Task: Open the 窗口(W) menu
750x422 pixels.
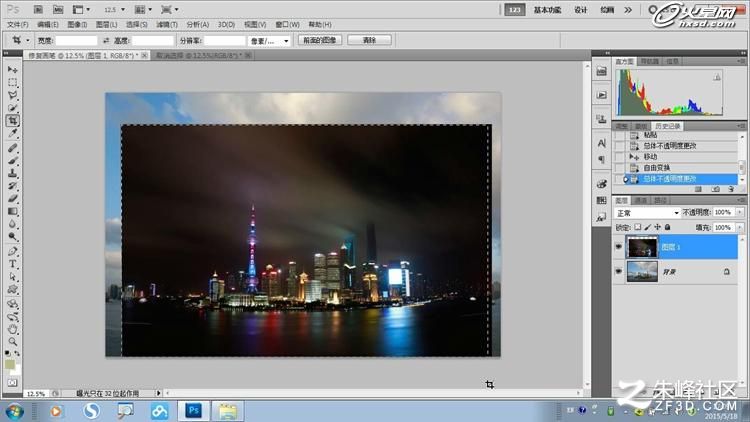Action: (287, 24)
